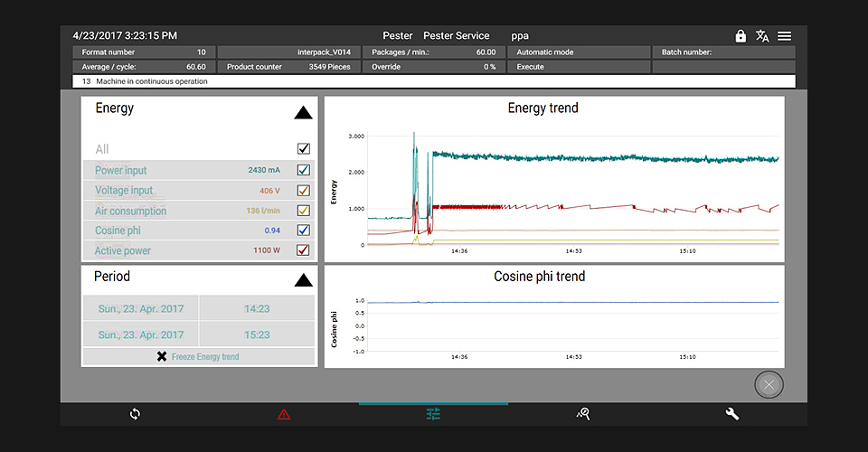Screen dimensions: 868x452
Task: Open the hamburger menu
Action: (x=784, y=36)
